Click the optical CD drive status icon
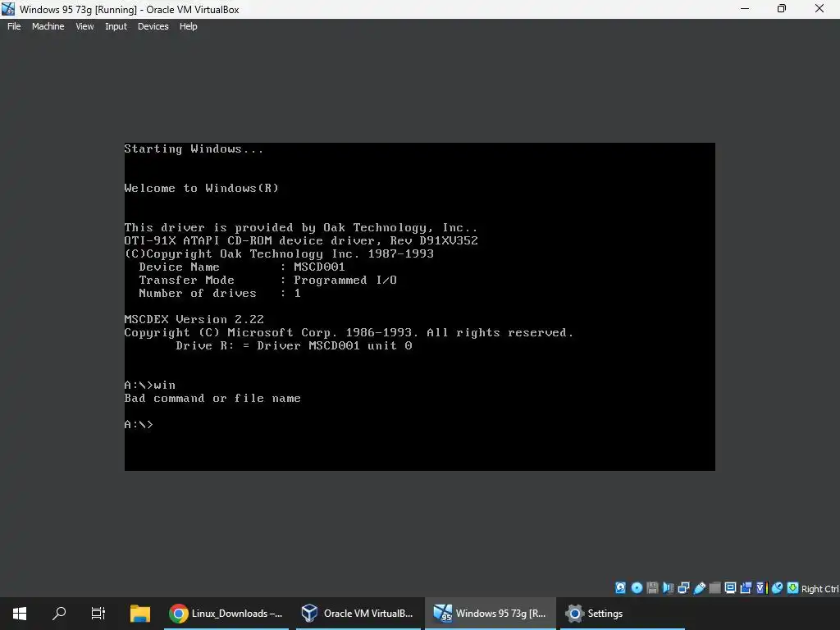 (637, 587)
